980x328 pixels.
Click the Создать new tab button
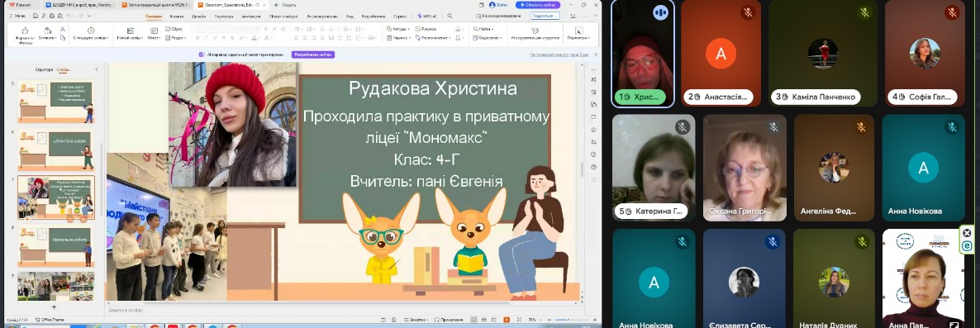pos(284,4)
